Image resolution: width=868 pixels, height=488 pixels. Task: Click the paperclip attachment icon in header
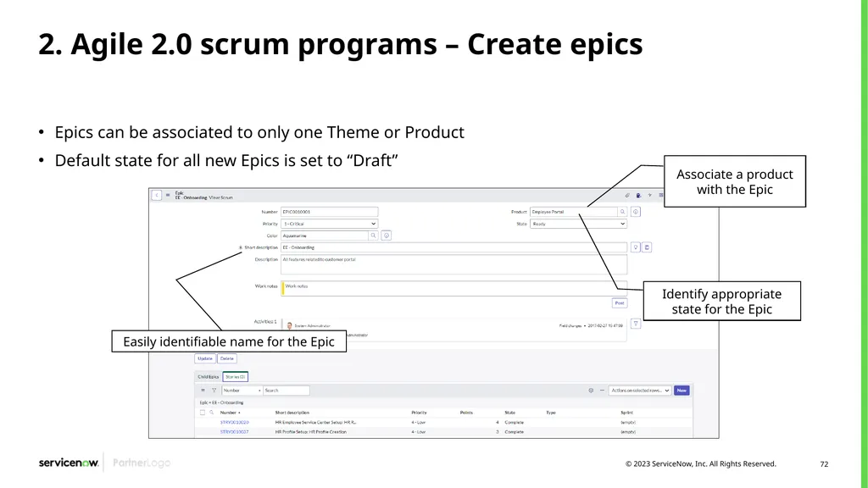[627, 196]
